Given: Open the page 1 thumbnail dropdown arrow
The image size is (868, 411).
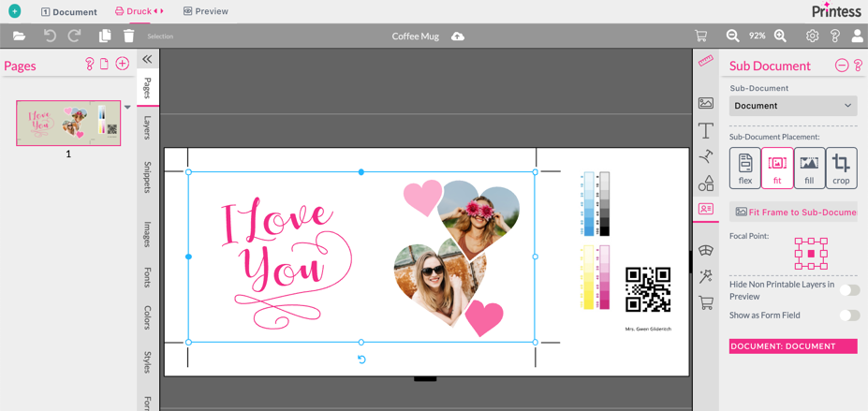Looking at the screenshot, I should pos(127,108).
